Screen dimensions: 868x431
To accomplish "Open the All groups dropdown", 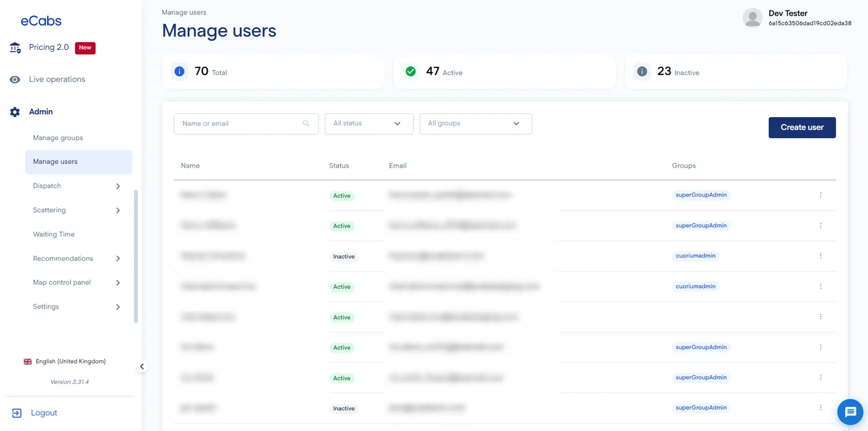I will click(475, 124).
